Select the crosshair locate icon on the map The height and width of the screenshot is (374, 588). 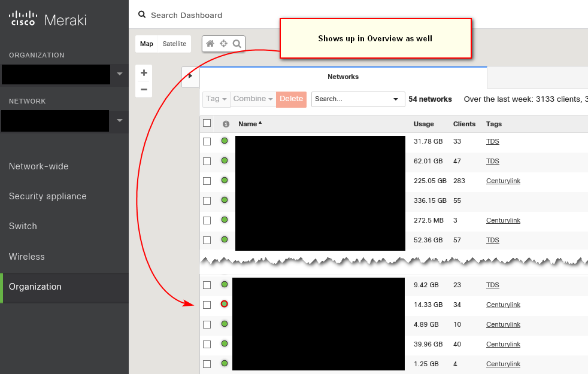point(222,43)
